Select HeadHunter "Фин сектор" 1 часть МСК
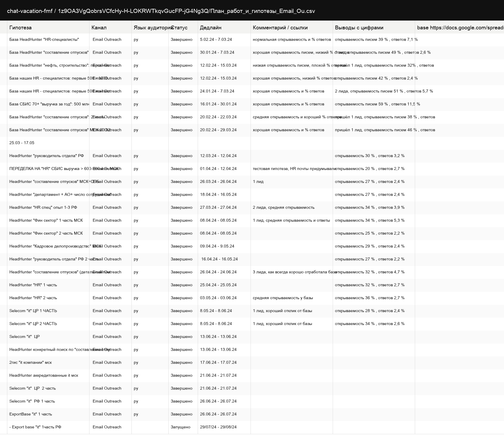Screen dimensions: 504x441 point(46,220)
